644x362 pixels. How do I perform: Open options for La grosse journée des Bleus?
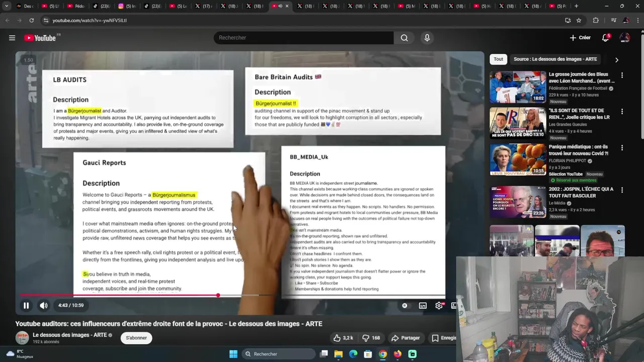pyautogui.click(x=622, y=75)
